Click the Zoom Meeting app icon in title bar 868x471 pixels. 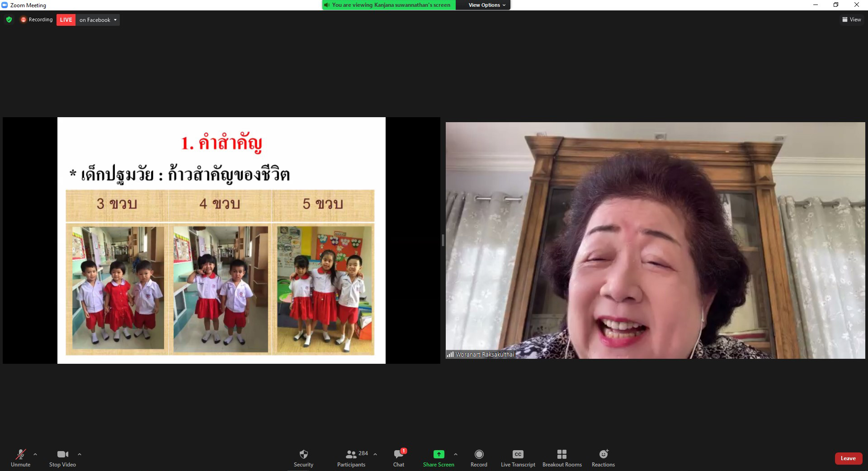pyautogui.click(x=5, y=5)
